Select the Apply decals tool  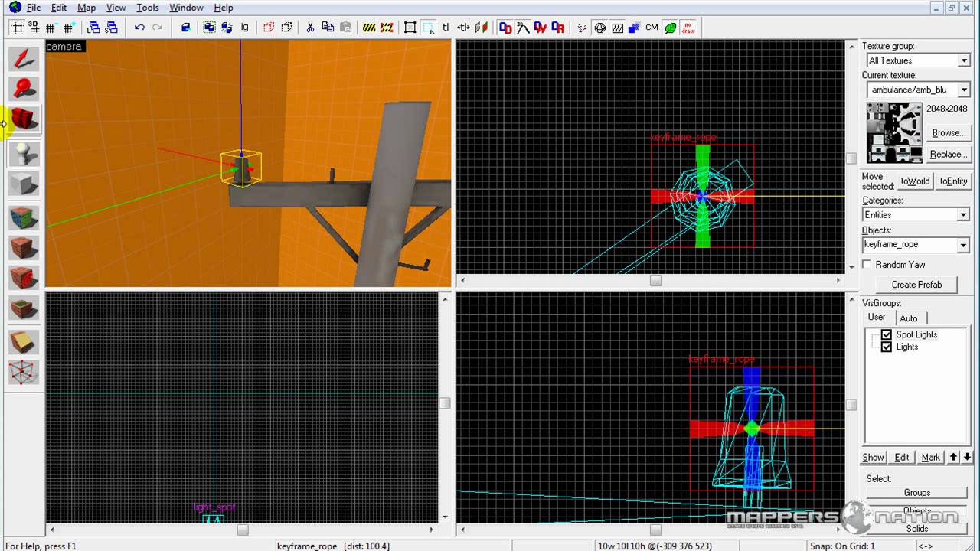(24, 278)
